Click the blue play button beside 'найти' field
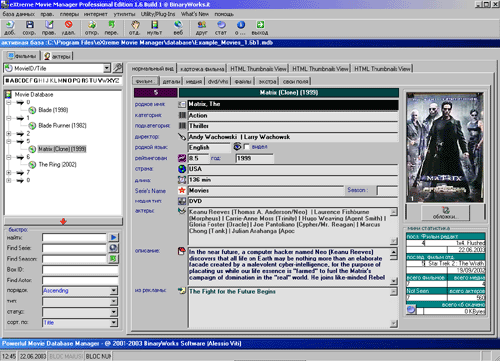 coord(113,237)
